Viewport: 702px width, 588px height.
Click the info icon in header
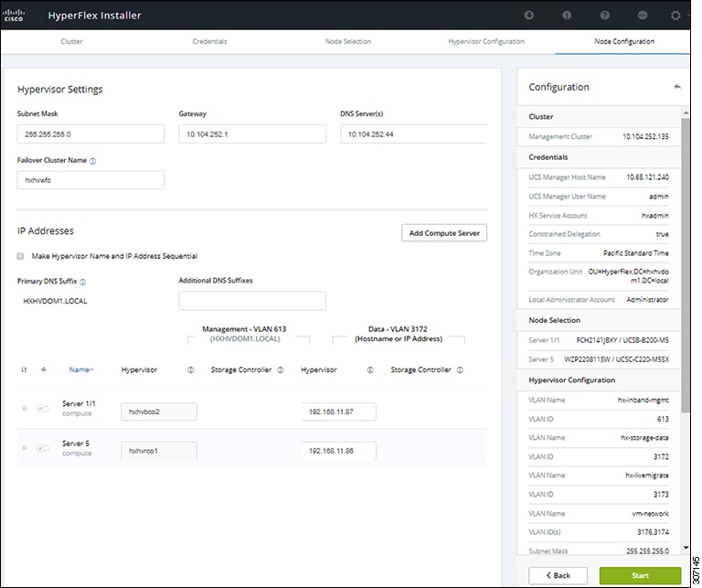pyautogui.click(x=567, y=16)
